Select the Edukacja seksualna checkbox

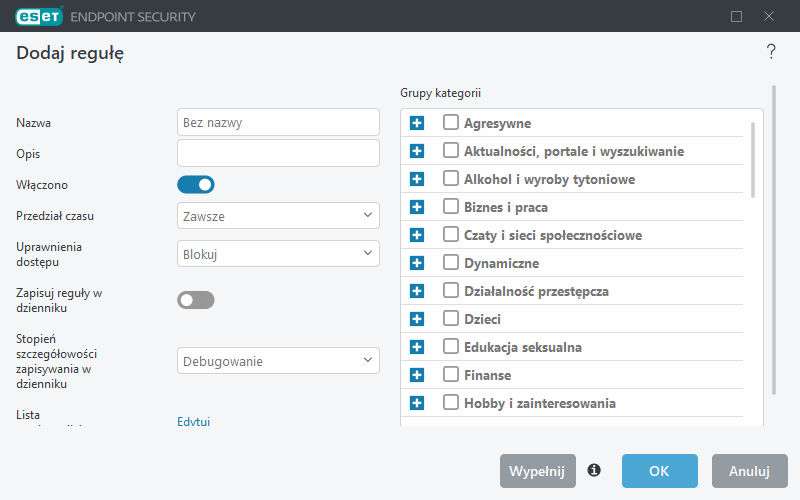point(451,346)
